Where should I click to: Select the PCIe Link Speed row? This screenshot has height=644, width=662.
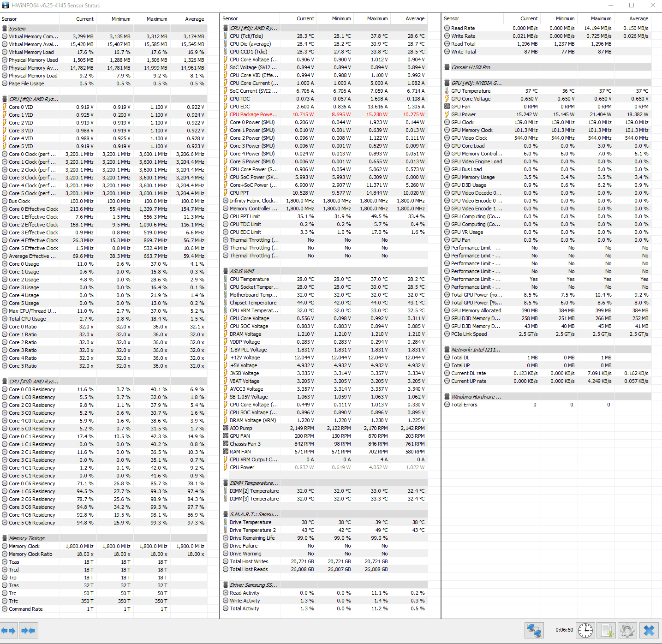coord(547,334)
